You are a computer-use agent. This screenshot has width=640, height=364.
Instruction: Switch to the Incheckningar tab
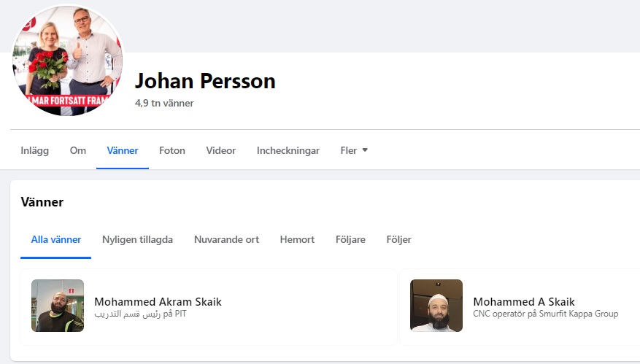point(288,151)
